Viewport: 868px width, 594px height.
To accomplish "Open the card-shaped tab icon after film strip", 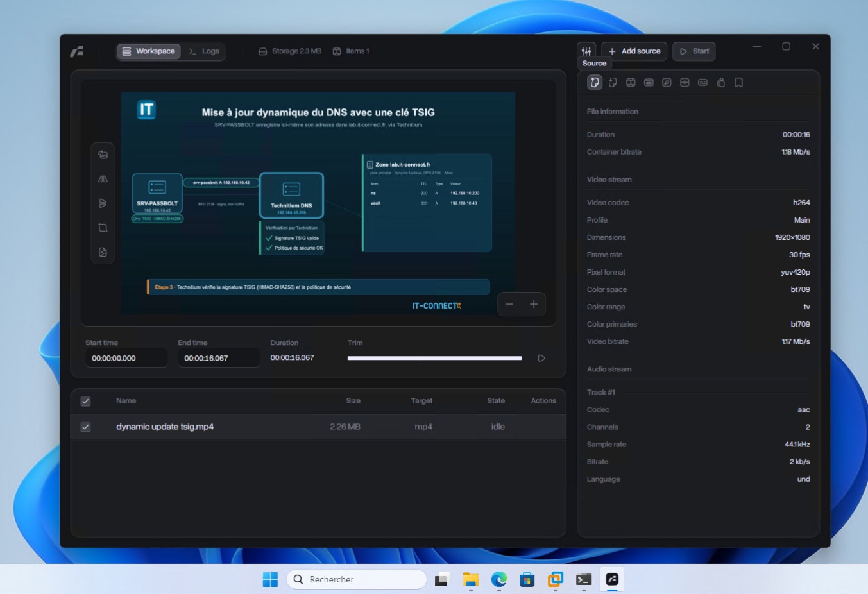I will 649,82.
